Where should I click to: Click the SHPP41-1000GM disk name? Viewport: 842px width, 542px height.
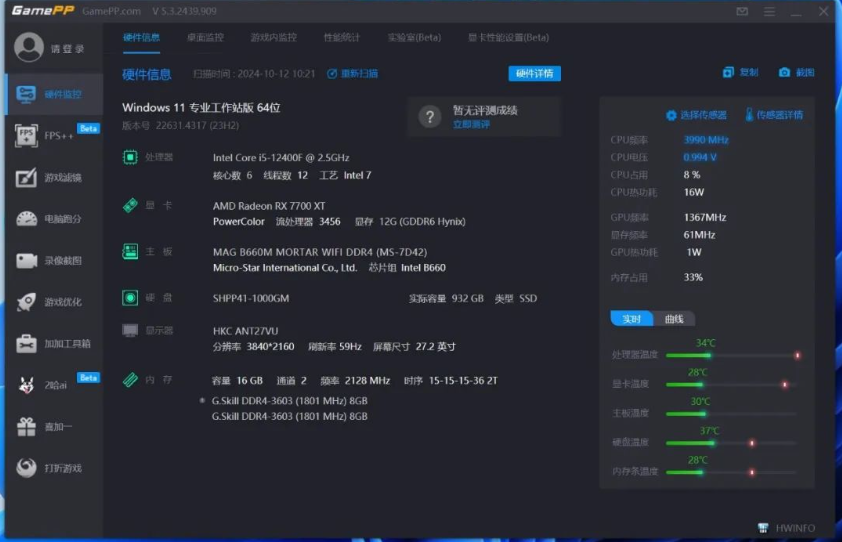251,298
